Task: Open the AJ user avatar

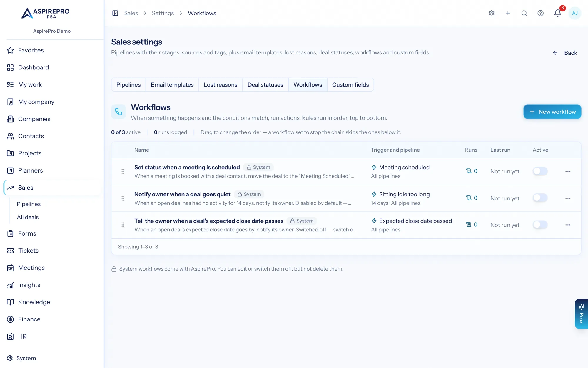Action: (575, 13)
